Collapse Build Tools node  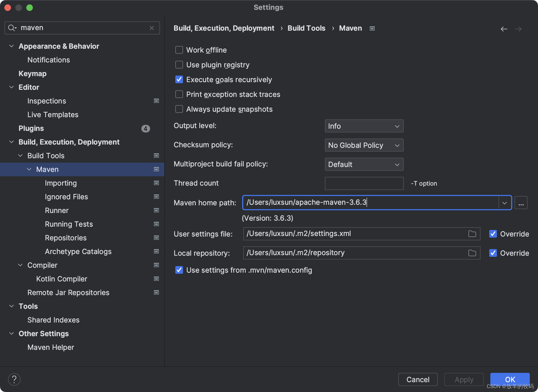(x=20, y=155)
